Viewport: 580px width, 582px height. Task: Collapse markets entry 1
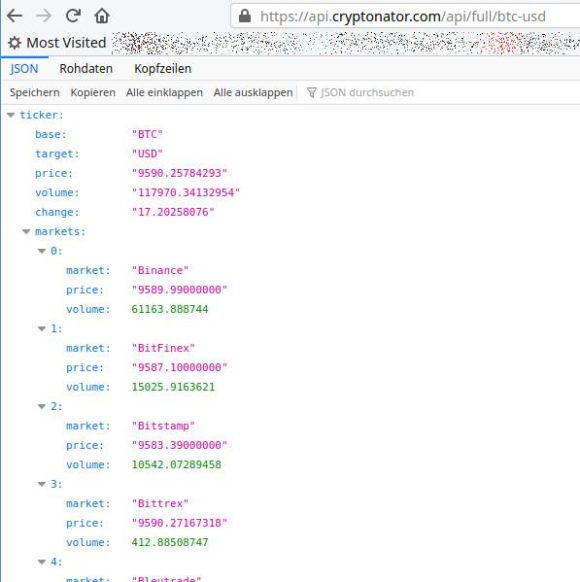(x=42, y=329)
